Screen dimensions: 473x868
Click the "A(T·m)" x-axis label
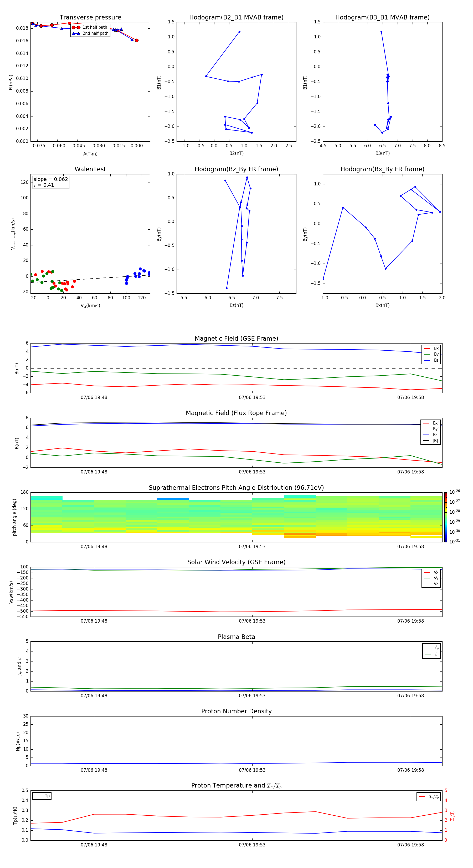pyautogui.click(x=90, y=154)
